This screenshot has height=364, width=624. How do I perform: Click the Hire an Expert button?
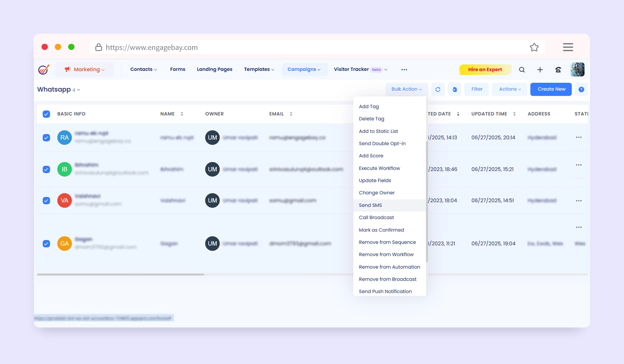485,70
